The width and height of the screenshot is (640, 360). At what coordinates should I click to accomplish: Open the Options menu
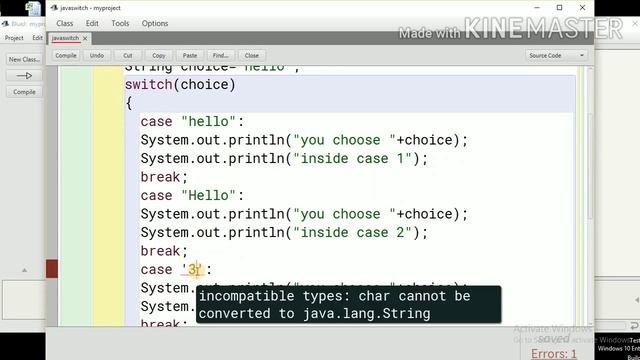pos(155,23)
